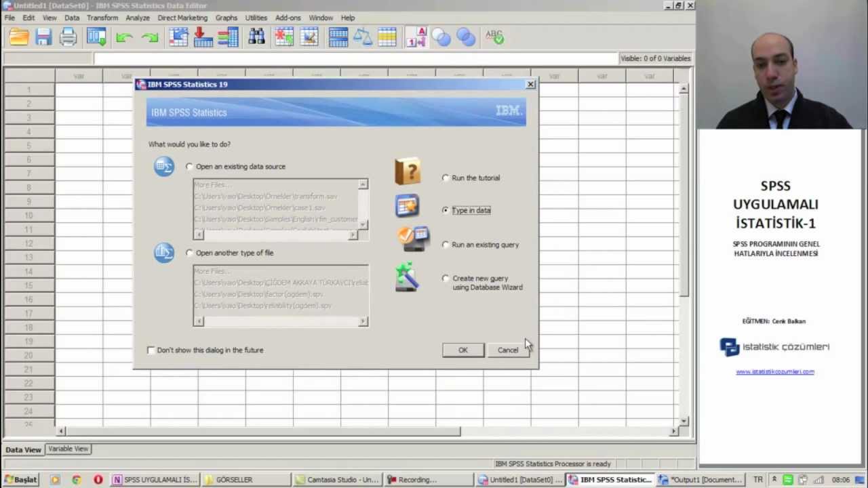Viewport: 868px width, 488px height.
Task: Switch to GÖRSELLER taskbar button
Action: tap(247, 479)
